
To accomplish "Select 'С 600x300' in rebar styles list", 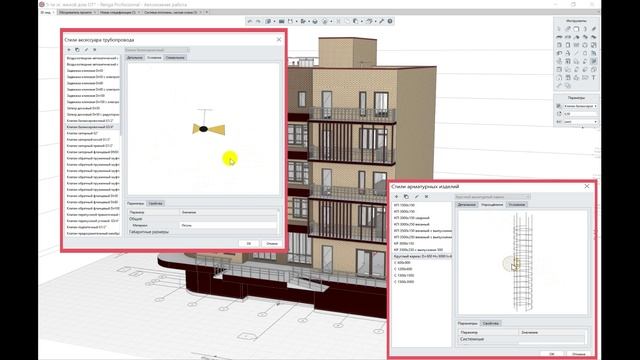I will pyautogui.click(x=422, y=262).
